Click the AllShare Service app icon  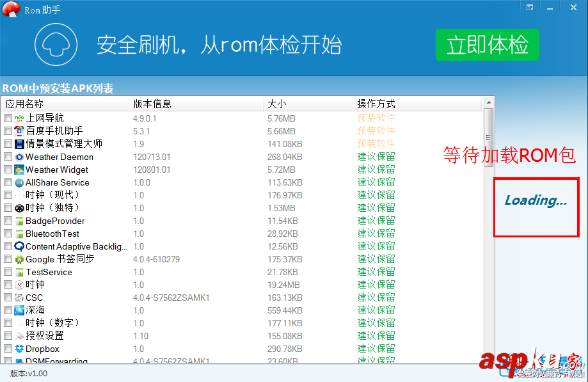19,182
